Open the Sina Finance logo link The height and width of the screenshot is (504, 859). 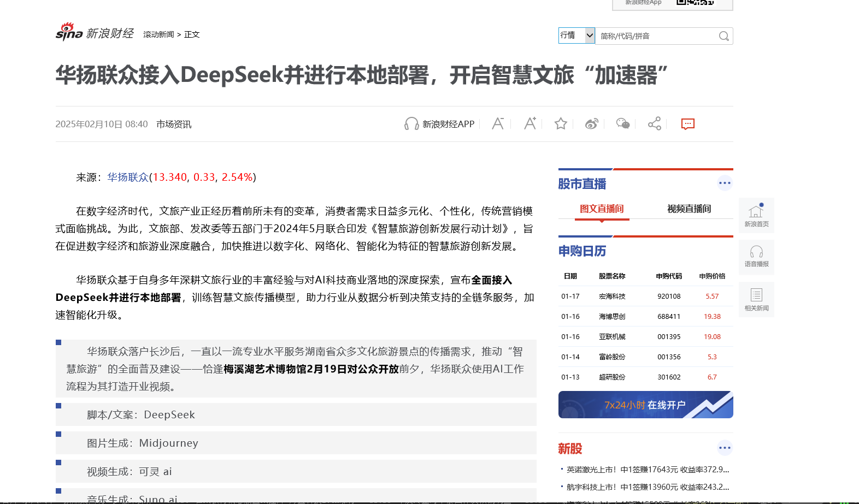(x=95, y=32)
